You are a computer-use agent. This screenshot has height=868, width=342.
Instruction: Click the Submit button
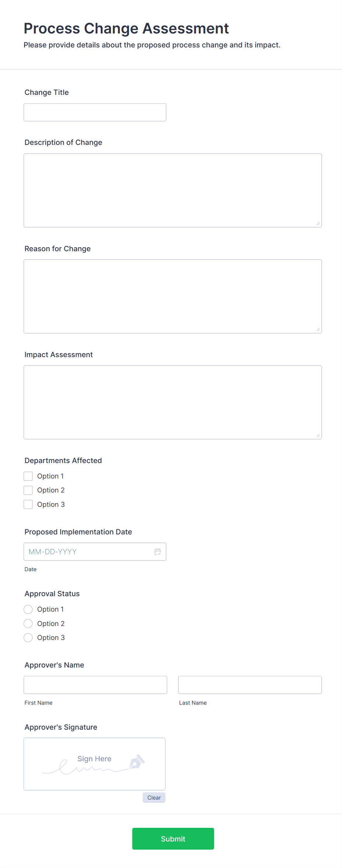point(173,839)
